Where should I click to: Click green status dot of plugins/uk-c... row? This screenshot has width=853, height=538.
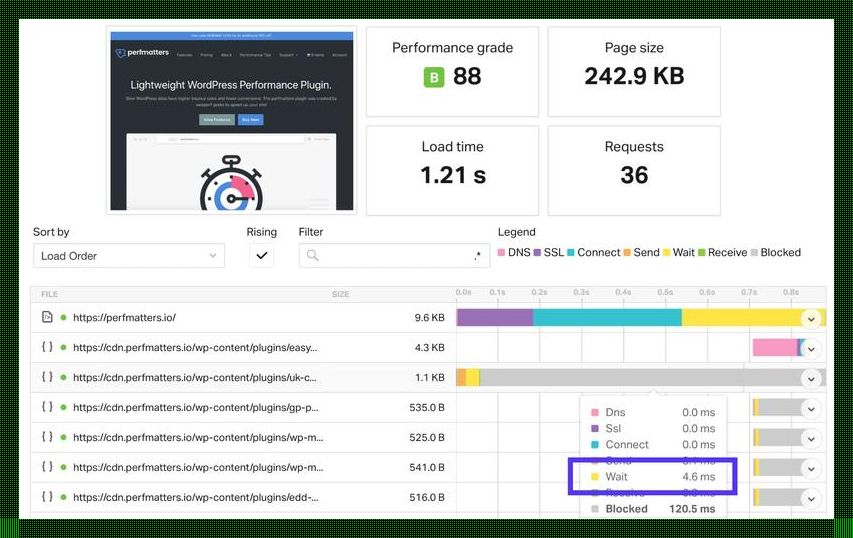64,377
